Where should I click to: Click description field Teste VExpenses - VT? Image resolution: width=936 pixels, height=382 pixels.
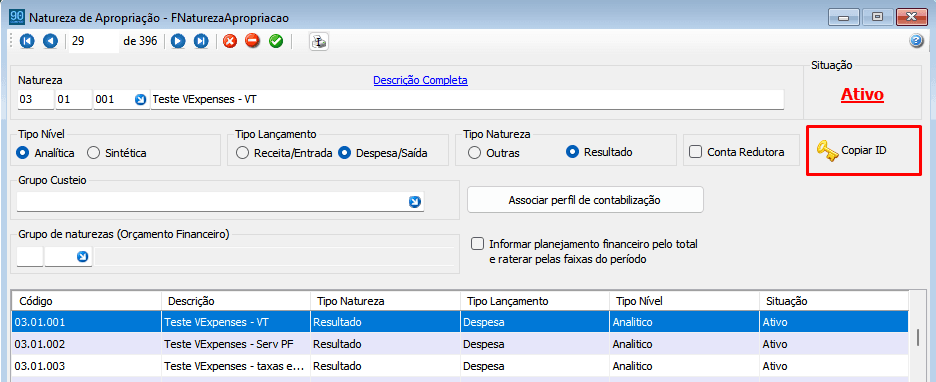tap(466, 100)
